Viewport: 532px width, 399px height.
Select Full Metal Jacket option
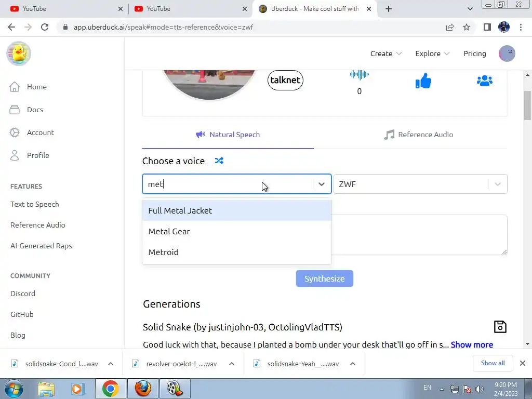point(237,210)
